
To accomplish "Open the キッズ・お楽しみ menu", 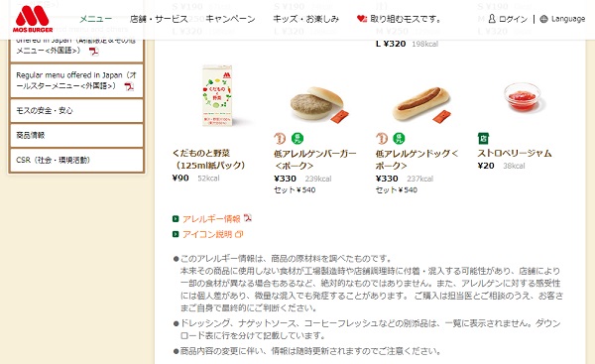I will tap(305, 19).
